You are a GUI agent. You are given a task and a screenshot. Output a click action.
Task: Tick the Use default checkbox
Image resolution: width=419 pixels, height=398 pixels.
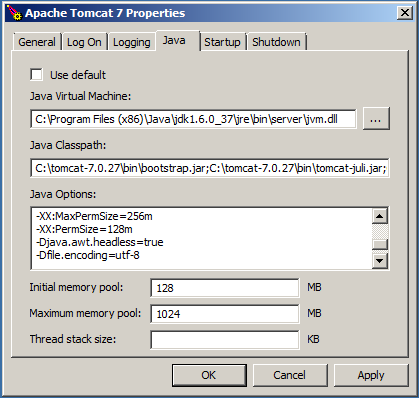36,74
